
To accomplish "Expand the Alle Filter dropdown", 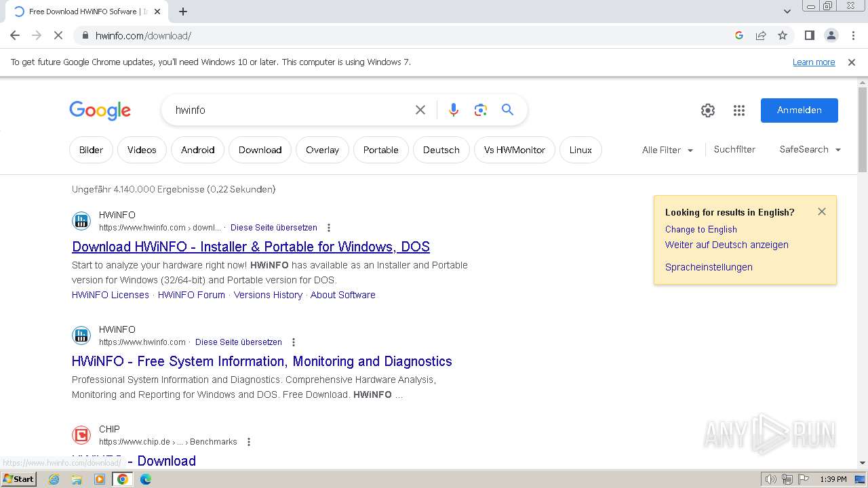I will [667, 150].
